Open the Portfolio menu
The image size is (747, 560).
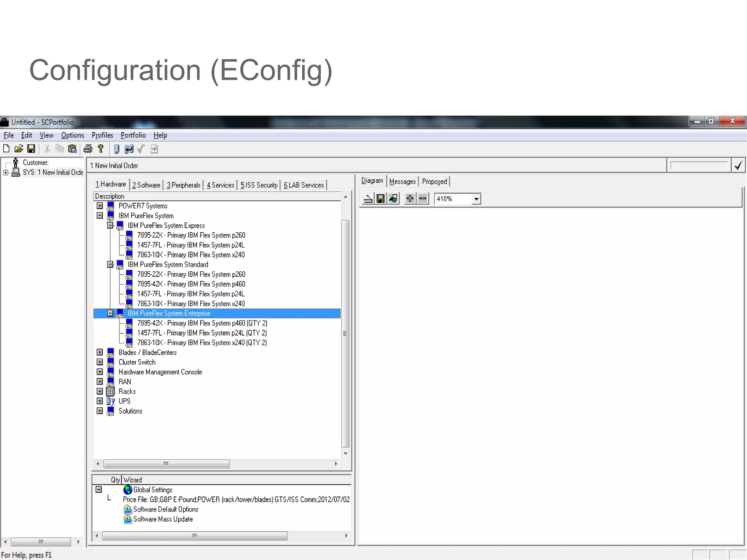pos(133,135)
